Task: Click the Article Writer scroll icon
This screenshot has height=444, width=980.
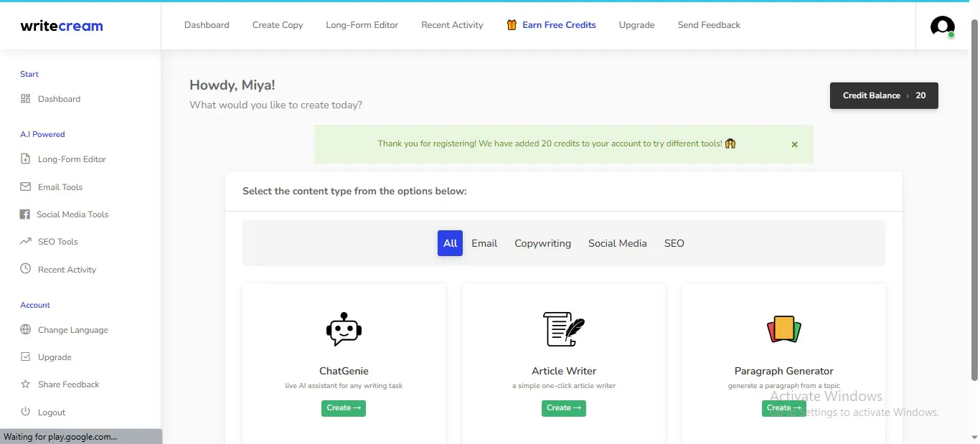Action: tap(563, 329)
